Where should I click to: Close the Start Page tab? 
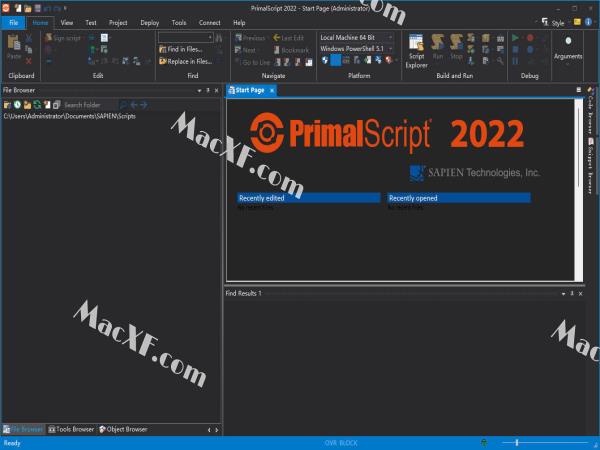pyautogui.click(x=272, y=91)
